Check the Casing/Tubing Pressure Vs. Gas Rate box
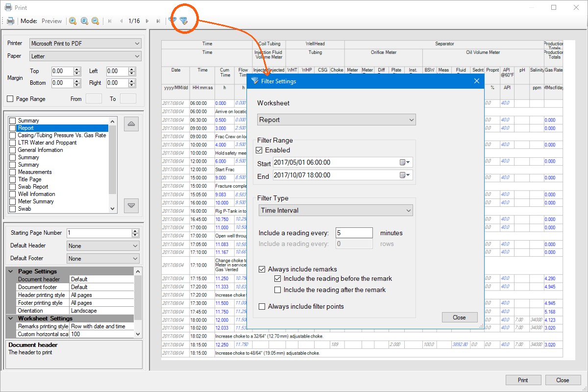 tap(13, 135)
